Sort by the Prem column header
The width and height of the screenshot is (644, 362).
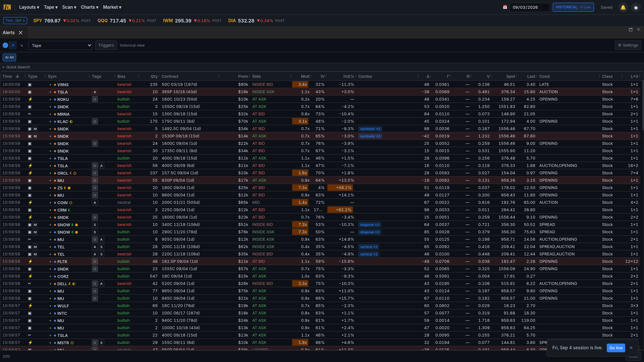pos(243,76)
